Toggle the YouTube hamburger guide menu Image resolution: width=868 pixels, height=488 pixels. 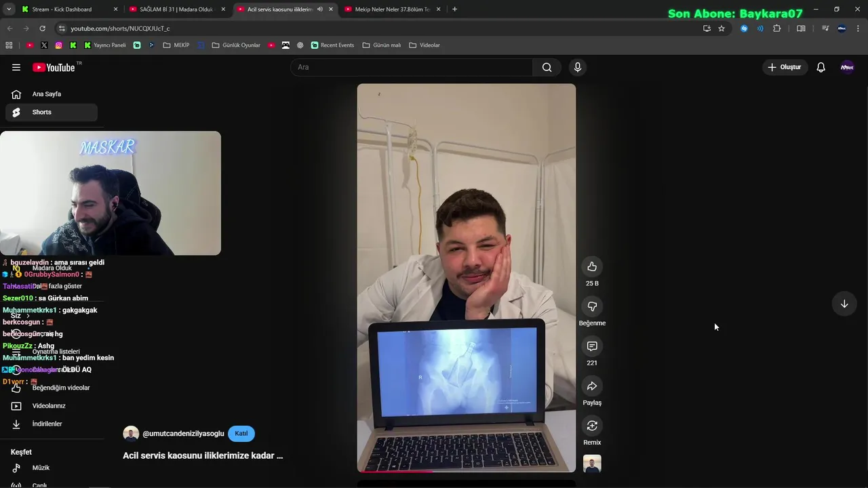(16, 67)
